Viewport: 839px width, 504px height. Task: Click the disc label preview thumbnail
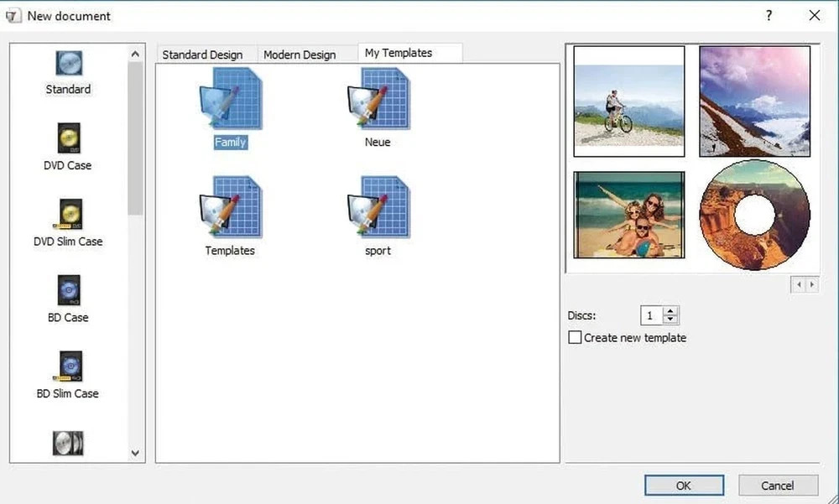tap(754, 215)
